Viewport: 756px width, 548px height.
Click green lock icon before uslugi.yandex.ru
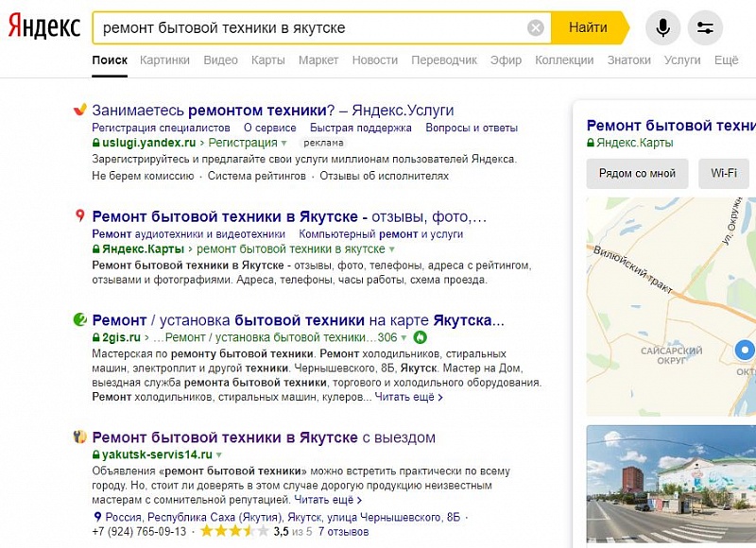pyautogui.click(x=96, y=143)
